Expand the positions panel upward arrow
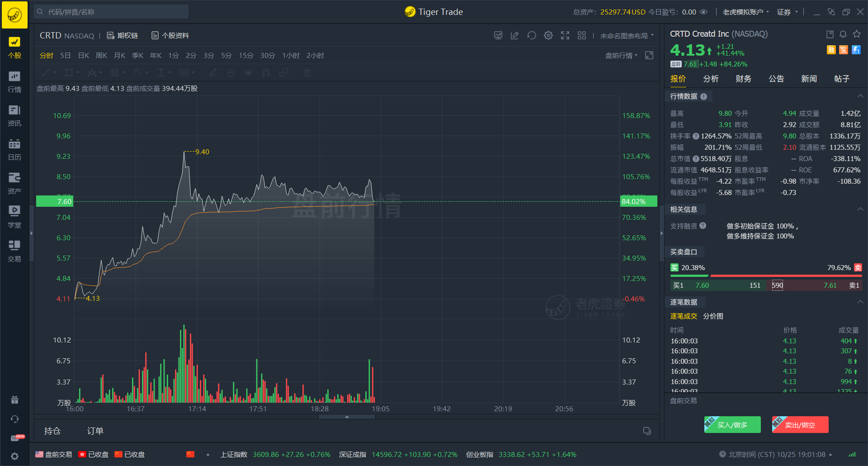Screen dimensions: 868x466 pos(347,417)
